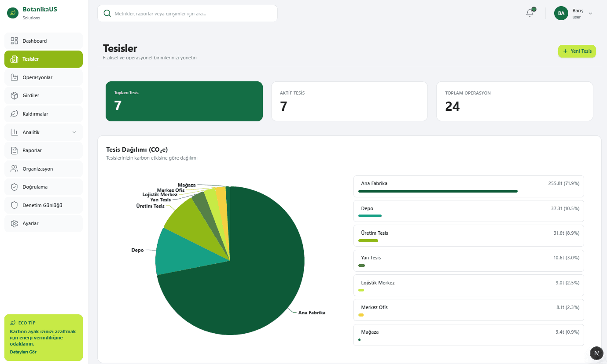The height and width of the screenshot is (364, 607).
Task: Select the Toplam Tesis summary card
Action: click(184, 101)
